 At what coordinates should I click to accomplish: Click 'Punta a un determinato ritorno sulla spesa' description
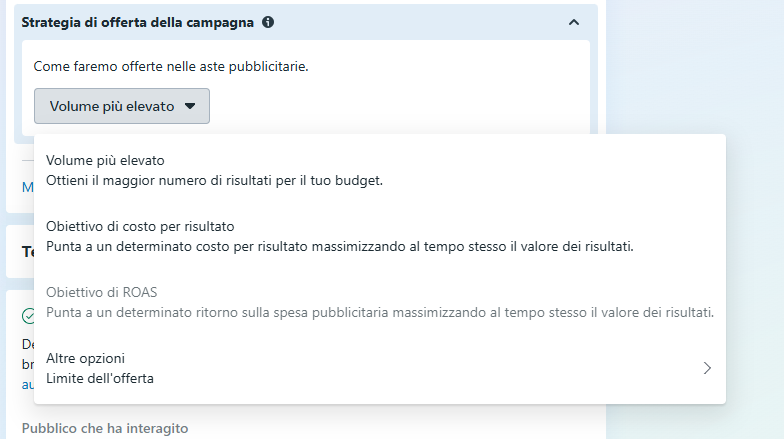[380, 312]
